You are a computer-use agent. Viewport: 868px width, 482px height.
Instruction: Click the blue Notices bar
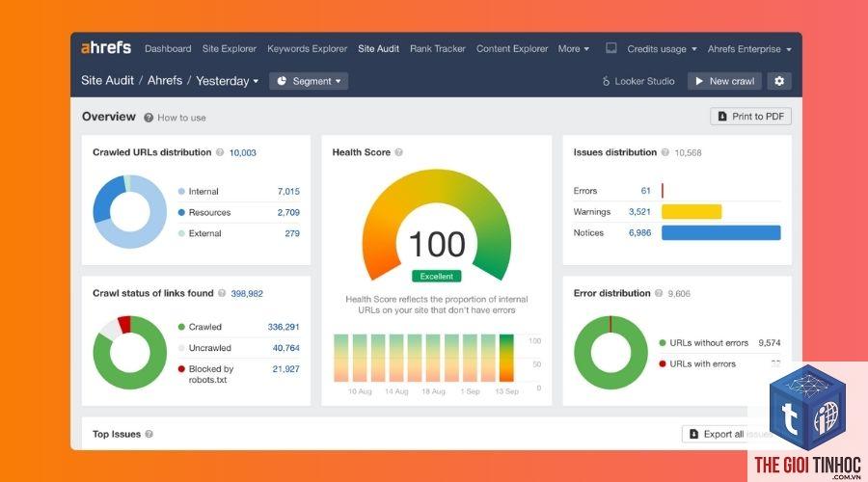click(x=720, y=232)
